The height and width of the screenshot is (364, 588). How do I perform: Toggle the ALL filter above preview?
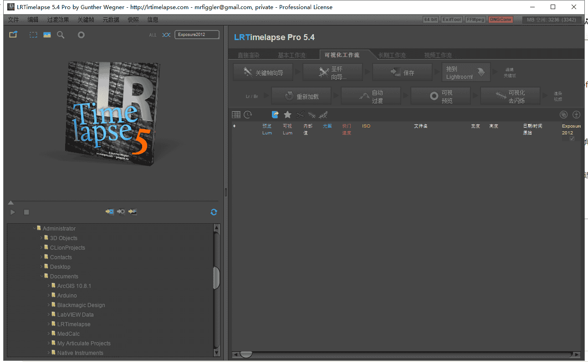(153, 35)
